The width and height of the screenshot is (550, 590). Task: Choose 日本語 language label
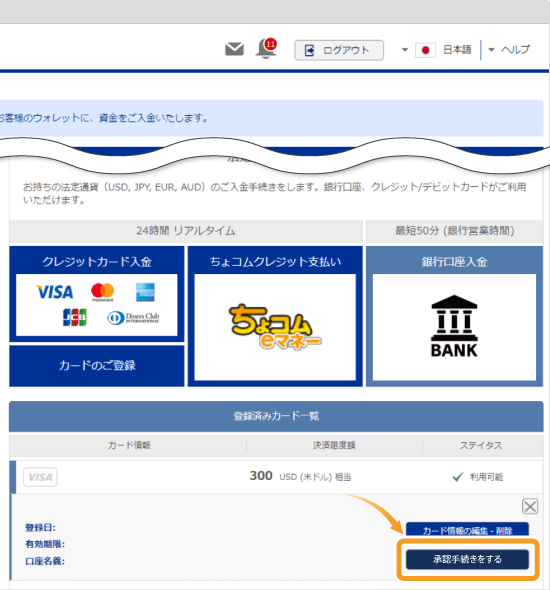[457, 50]
